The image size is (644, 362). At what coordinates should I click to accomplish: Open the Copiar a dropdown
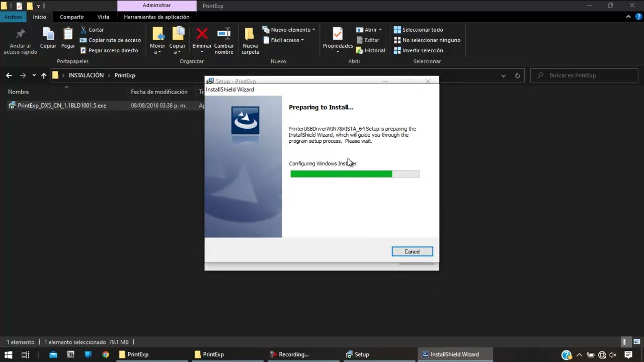178,40
